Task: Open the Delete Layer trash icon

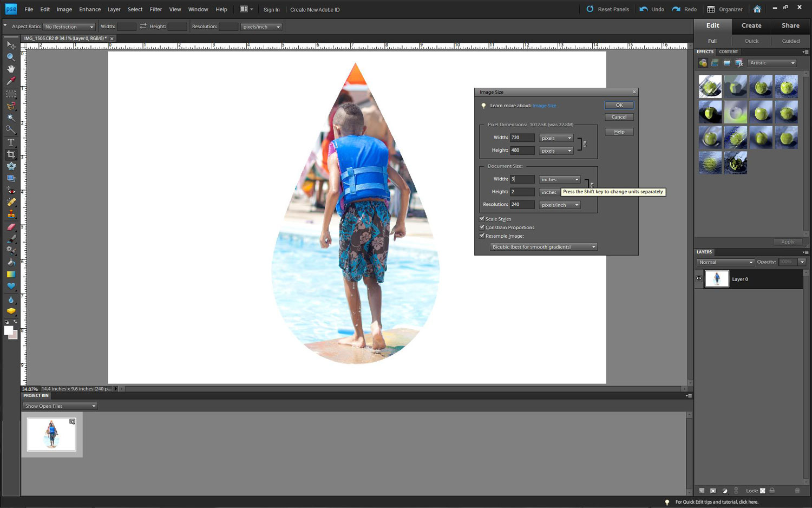Action: click(x=797, y=491)
